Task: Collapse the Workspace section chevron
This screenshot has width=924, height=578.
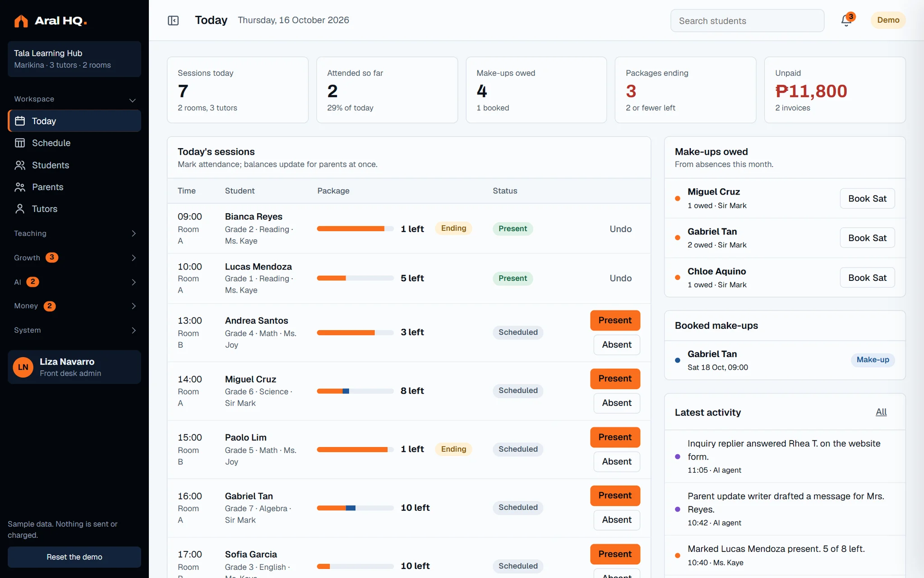Action: click(x=133, y=100)
